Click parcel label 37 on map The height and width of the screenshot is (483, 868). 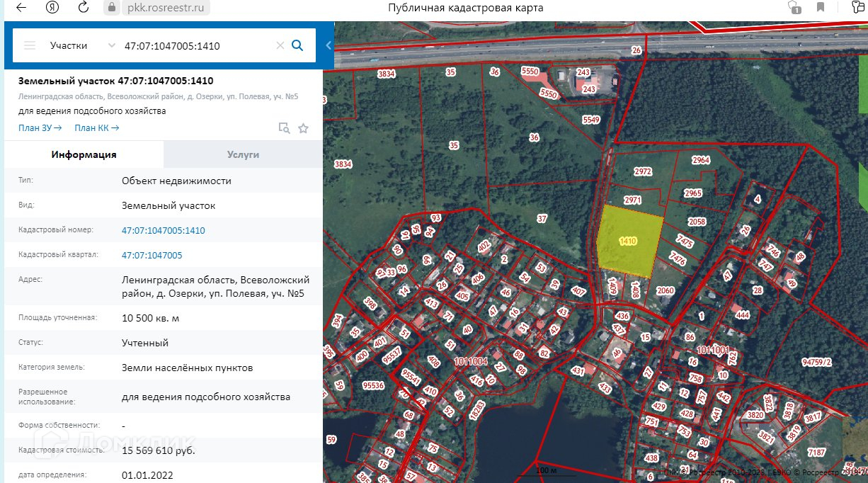542,219
